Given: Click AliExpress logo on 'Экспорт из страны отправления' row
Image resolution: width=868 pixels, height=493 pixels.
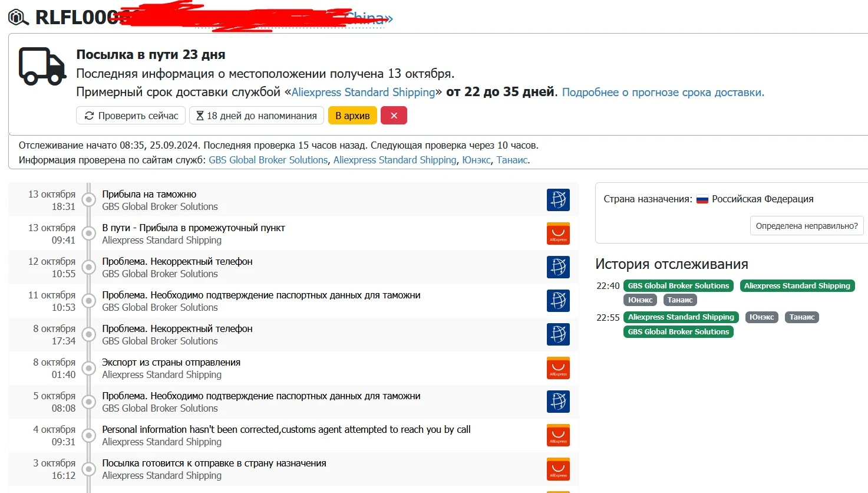Looking at the screenshot, I should coord(558,368).
